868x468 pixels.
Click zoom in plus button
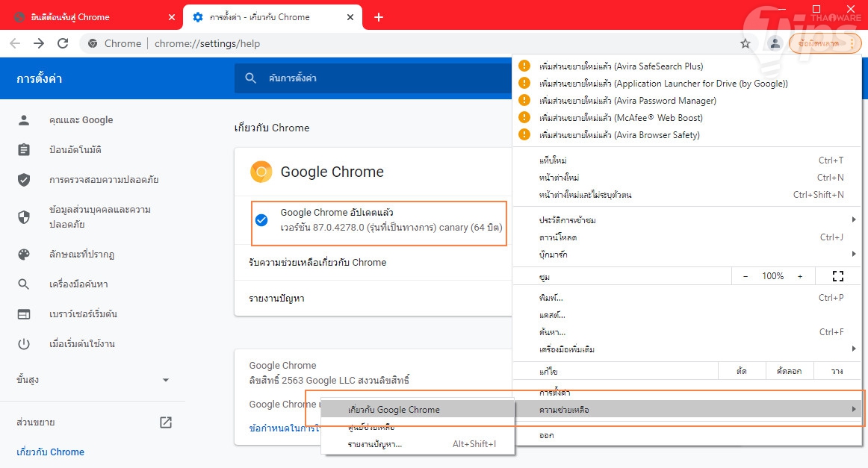point(800,276)
